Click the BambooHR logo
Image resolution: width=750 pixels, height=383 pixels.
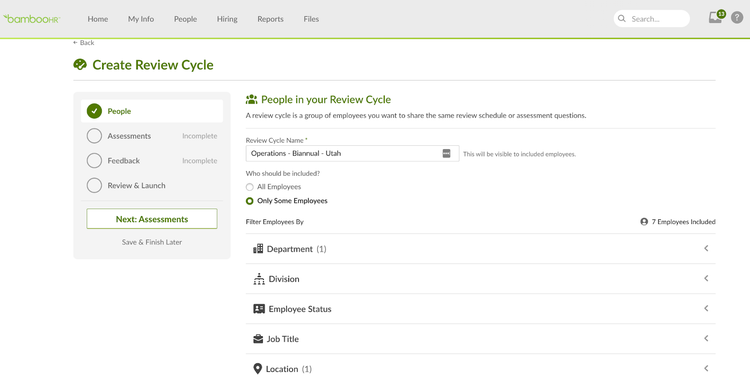coord(32,19)
